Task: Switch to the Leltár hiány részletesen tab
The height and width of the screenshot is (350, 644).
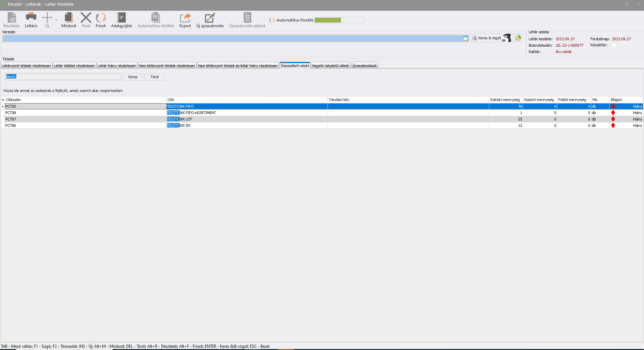Action: click(117, 66)
